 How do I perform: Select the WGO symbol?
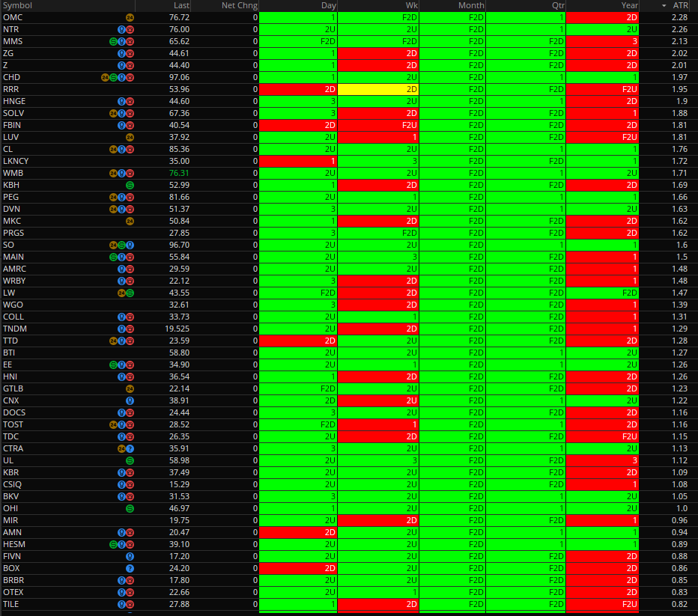point(13,305)
